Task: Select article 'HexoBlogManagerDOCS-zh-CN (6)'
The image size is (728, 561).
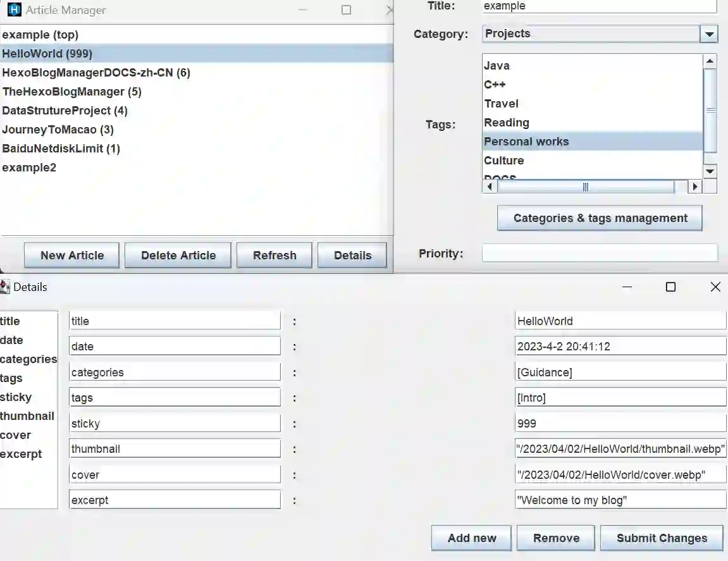Action: (197, 73)
